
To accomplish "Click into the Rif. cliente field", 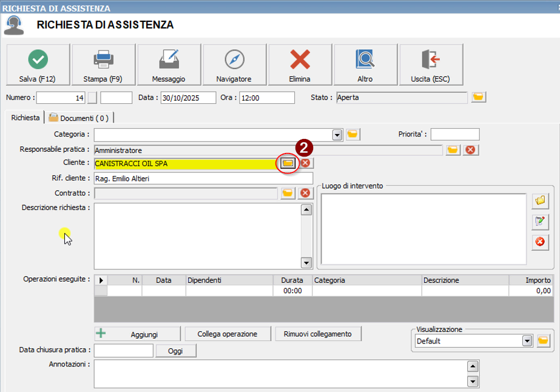I will point(203,178).
